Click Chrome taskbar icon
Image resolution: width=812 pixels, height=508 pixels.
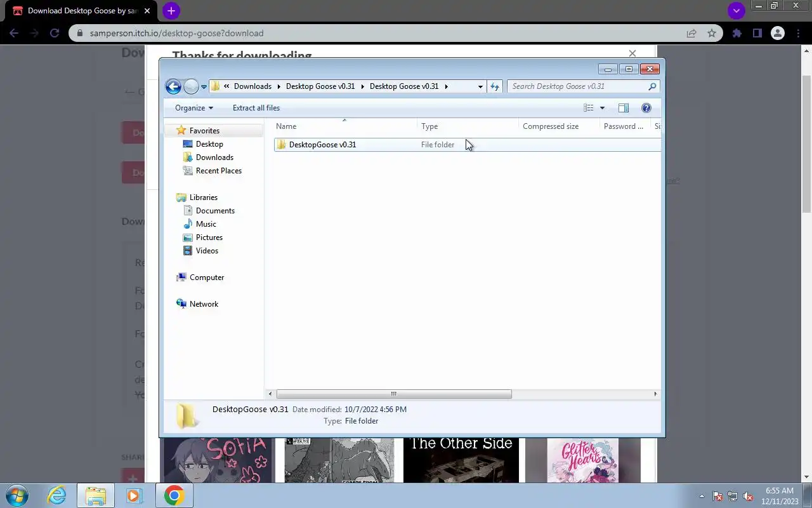[174, 495]
